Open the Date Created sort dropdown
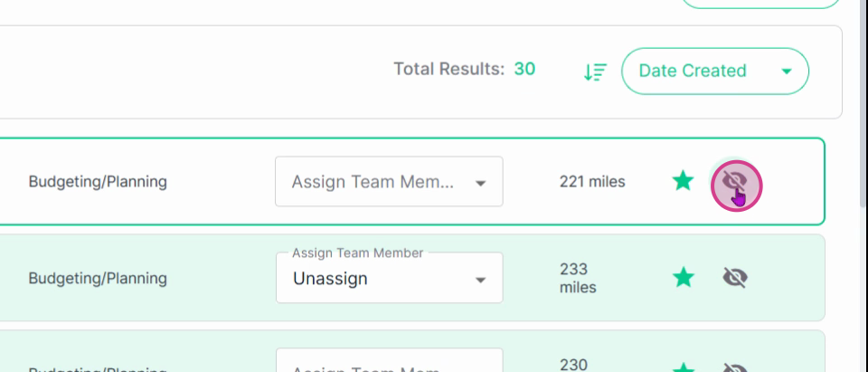 tap(714, 71)
